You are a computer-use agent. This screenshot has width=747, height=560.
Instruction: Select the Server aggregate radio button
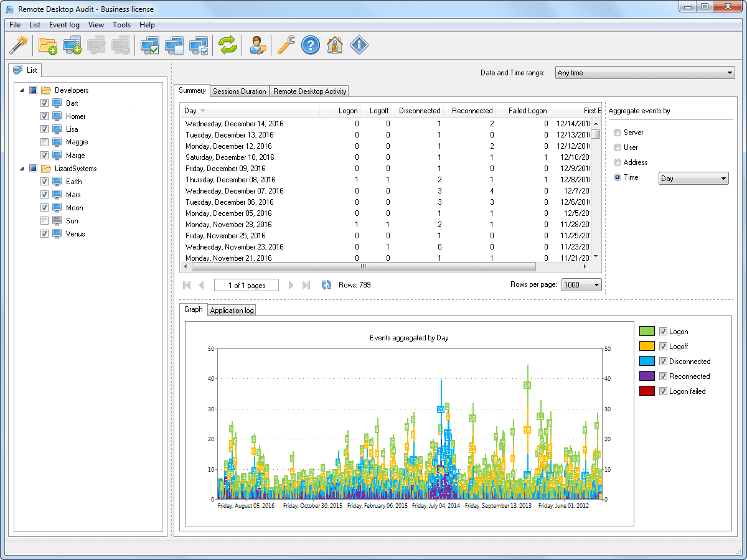click(x=618, y=133)
